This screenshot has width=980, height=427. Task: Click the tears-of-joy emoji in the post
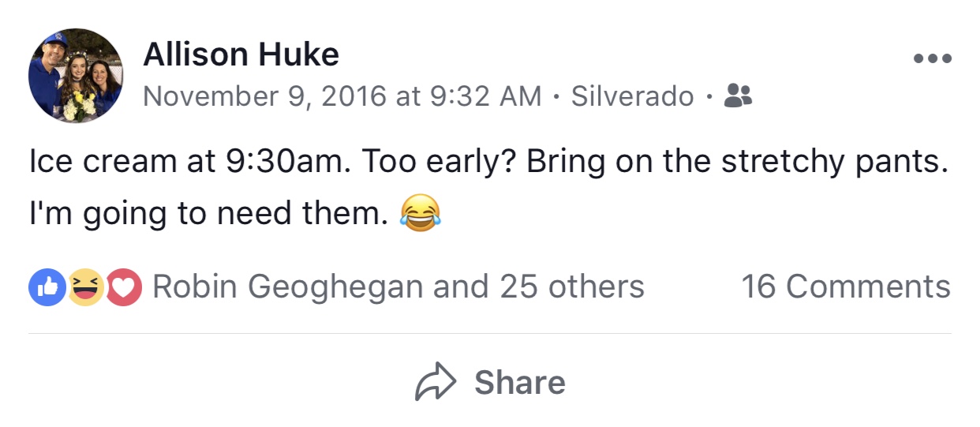pos(420,213)
